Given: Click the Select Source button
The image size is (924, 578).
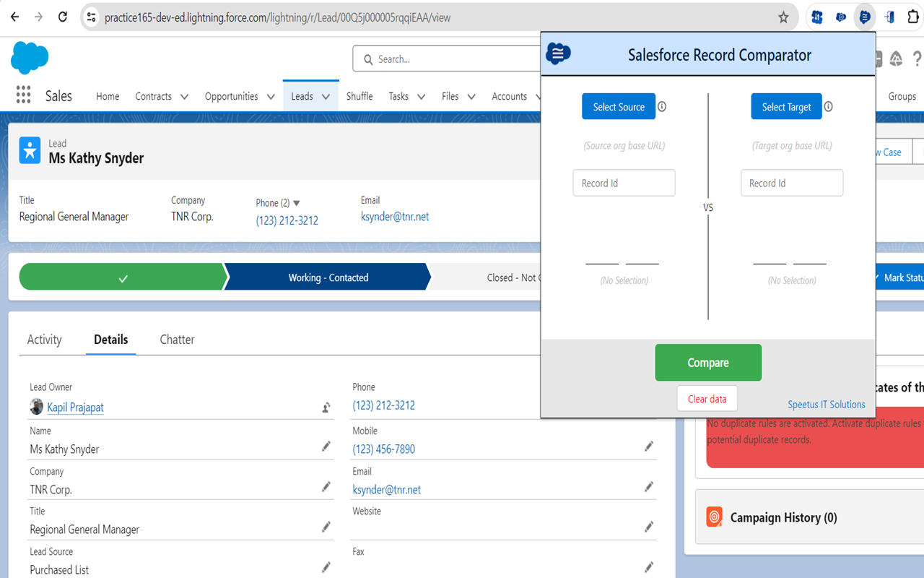Looking at the screenshot, I should (619, 106).
